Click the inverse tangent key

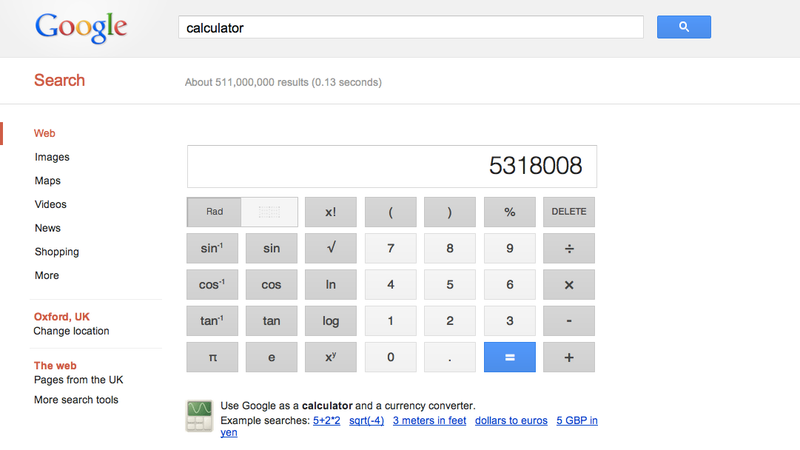point(212,321)
